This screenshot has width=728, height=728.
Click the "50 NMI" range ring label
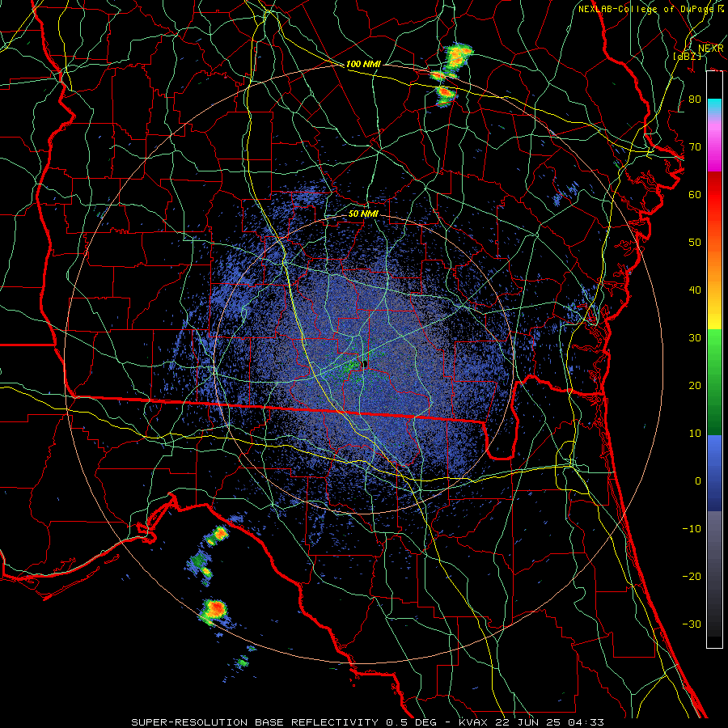click(363, 214)
